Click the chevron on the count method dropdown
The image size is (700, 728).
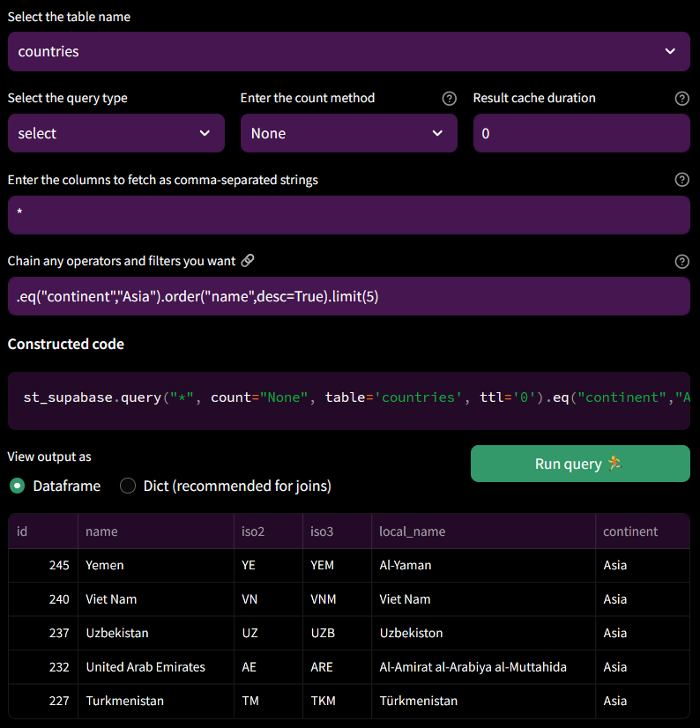437,133
